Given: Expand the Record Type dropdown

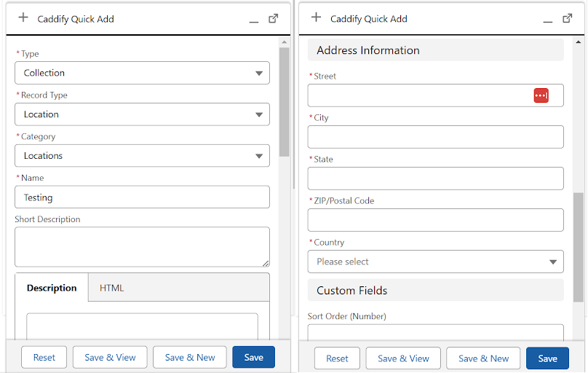Looking at the screenshot, I should (x=142, y=114).
